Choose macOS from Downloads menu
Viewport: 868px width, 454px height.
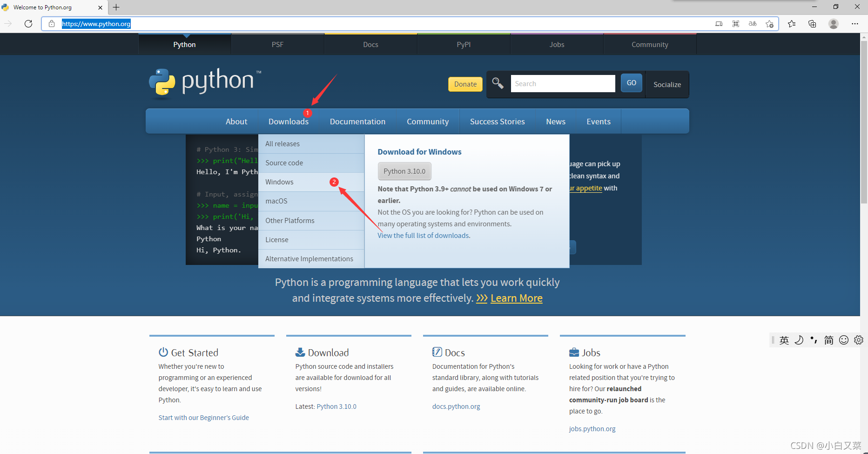click(311, 201)
